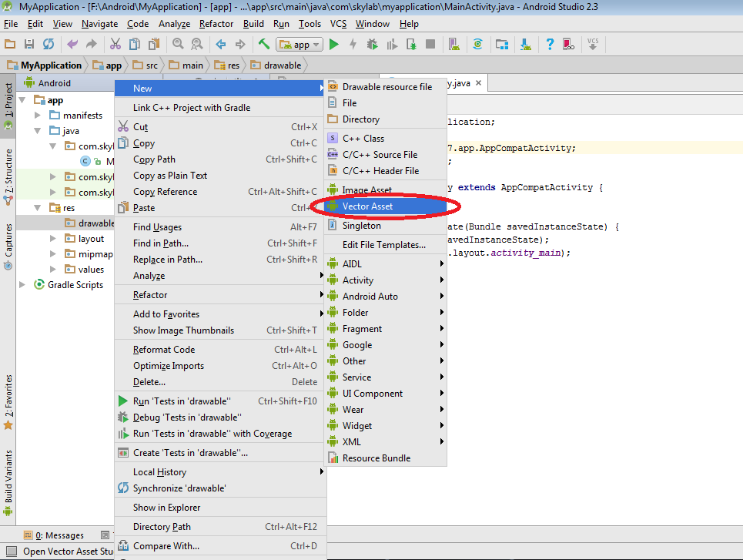
Task: Click the Help question mark icon
Action: pos(550,45)
